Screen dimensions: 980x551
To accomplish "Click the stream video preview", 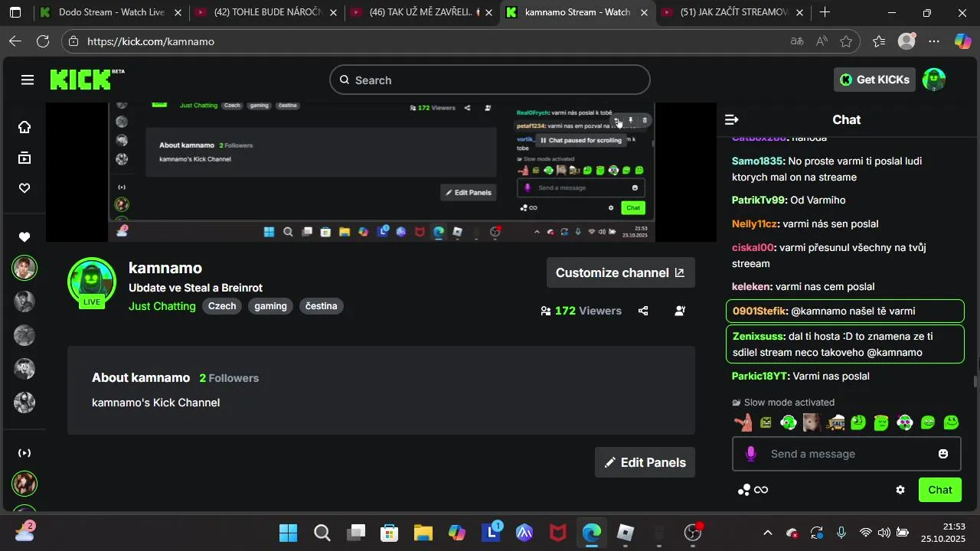I will point(381,171).
